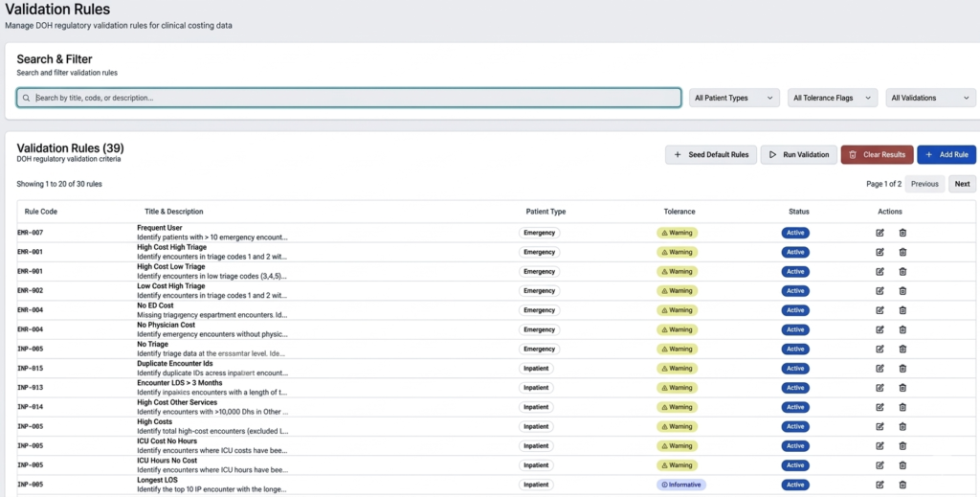Click the red Clear Results button
The image size is (980, 497).
(877, 154)
